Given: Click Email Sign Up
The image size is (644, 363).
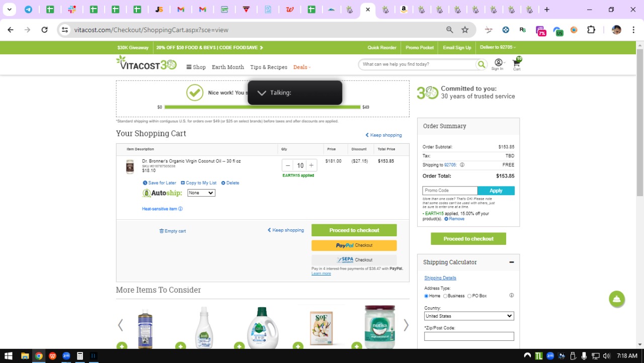Looking at the screenshot, I should [x=457, y=48].
